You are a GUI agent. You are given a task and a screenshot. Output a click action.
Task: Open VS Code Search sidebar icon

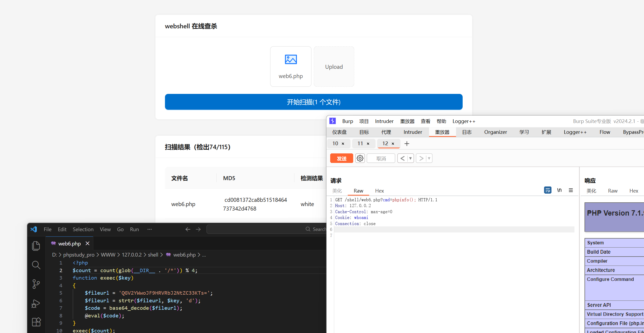coord(36,265)
